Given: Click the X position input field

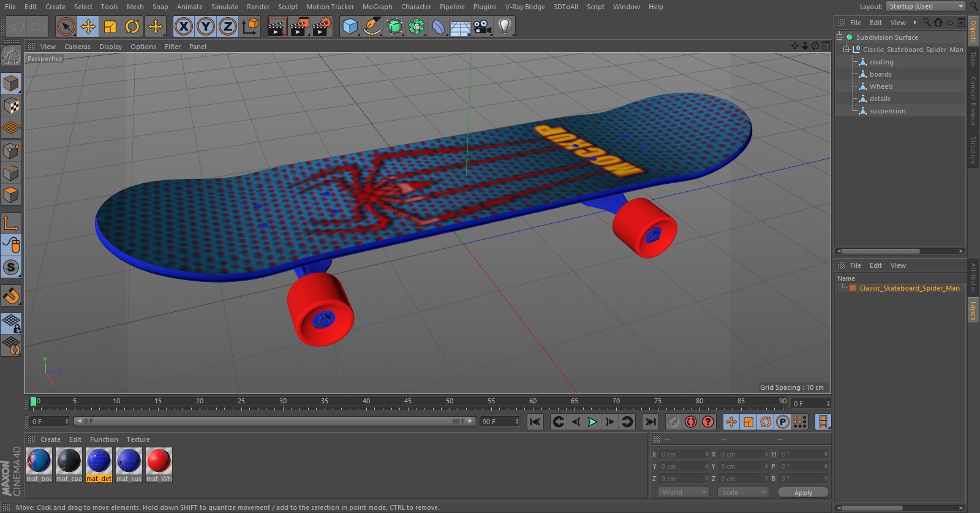Looking at the screenshot, I should pos(683,454).
